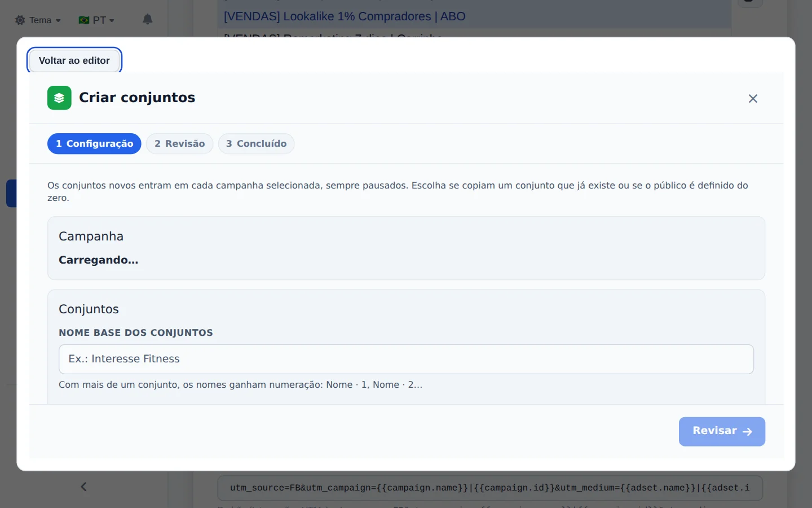
Task: Click the hint text about numeração of names
Action: click(240, 385)
